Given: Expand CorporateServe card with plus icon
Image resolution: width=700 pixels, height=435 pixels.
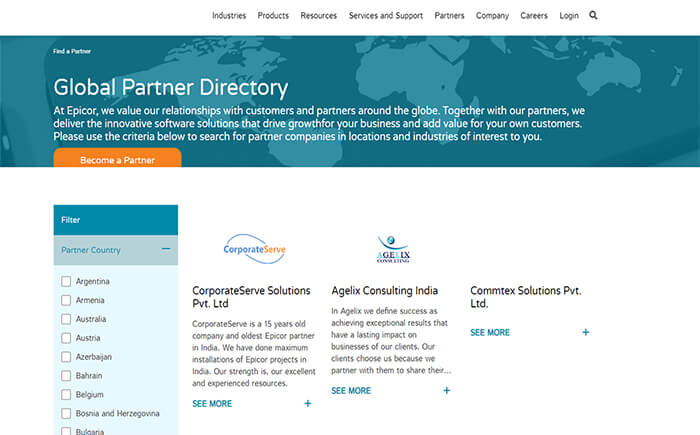Looking at the screenshot, I should [x=308, y=403].
